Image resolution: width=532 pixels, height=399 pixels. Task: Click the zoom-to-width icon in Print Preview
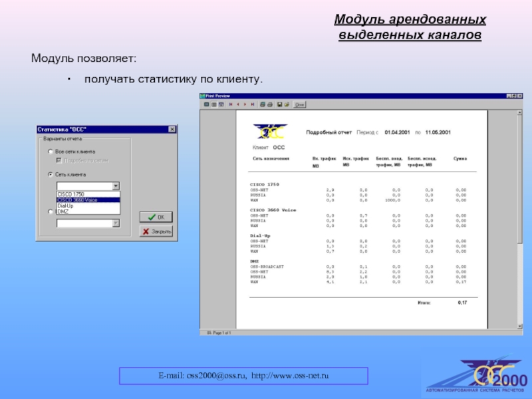click(x=221, y=104)
